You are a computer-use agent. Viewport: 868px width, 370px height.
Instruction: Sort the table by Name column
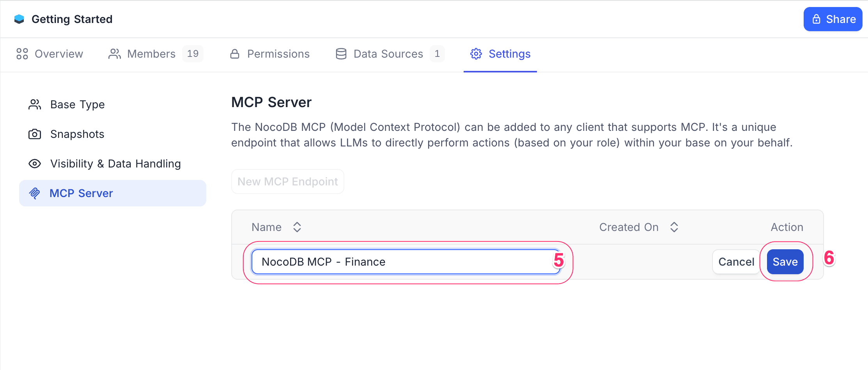pos(297,227)
